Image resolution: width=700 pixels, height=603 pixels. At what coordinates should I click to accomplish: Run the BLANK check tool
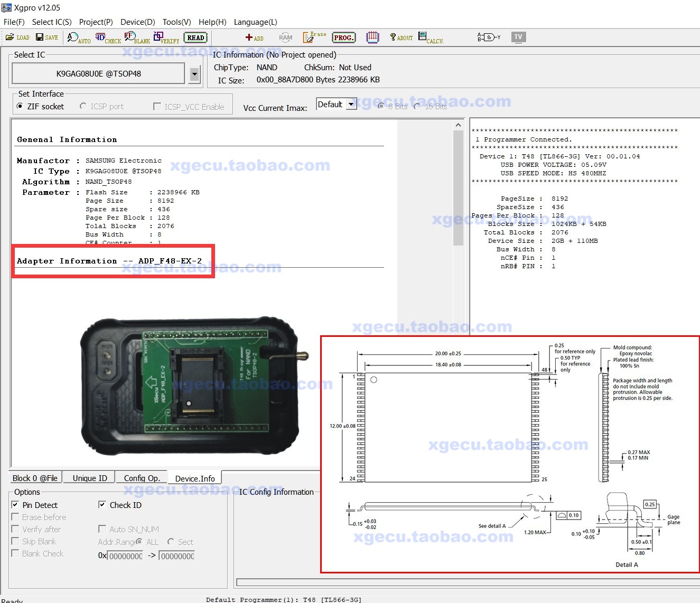tap(136, 37)
